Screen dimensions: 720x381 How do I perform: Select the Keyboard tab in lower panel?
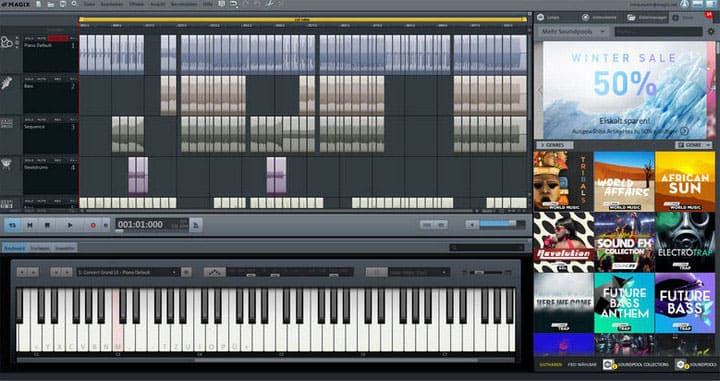click(x=14, y=248)
